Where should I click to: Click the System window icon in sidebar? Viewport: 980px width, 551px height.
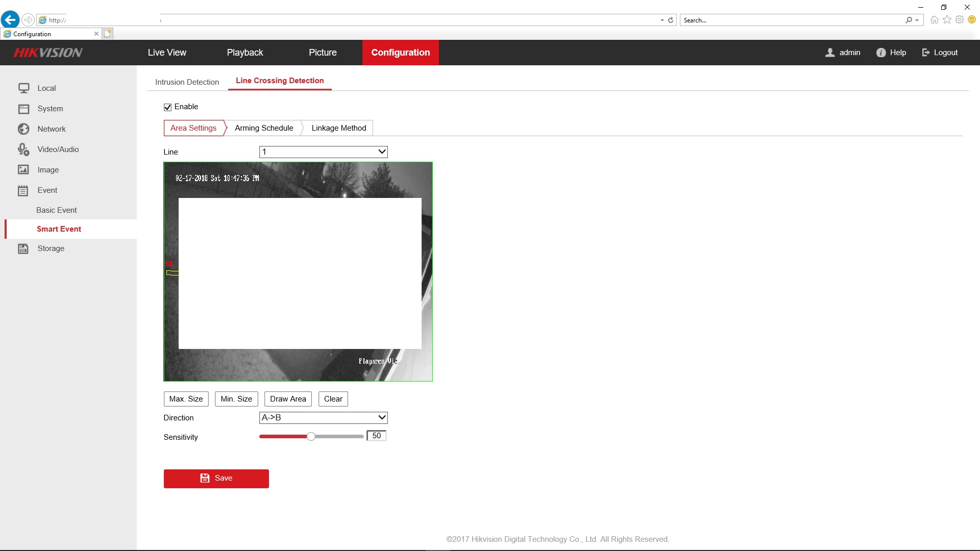(23, 109)
